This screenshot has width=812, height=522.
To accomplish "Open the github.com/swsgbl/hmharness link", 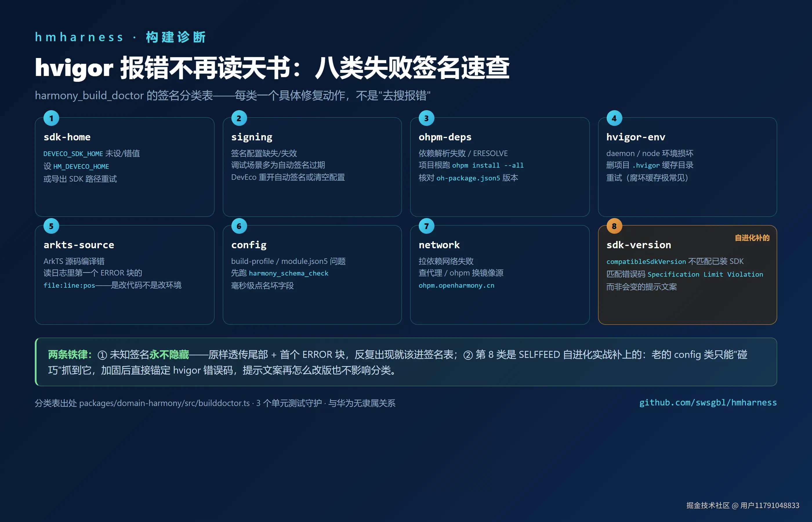I will click(708, 402).
